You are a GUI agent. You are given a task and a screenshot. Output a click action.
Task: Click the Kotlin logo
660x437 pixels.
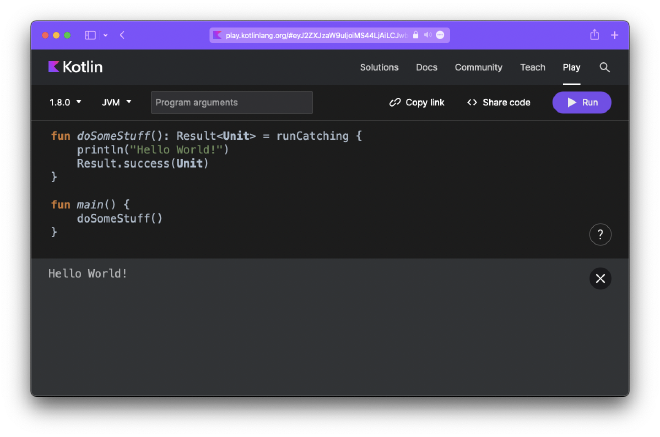point(75,67)
